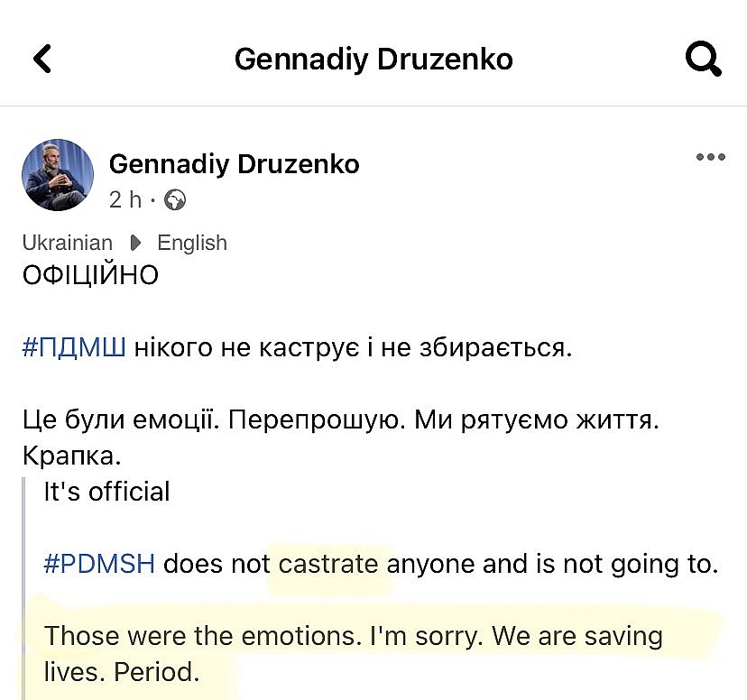Open search with the magnifier icon
This screenshot has width=747, height=700.
703,60
